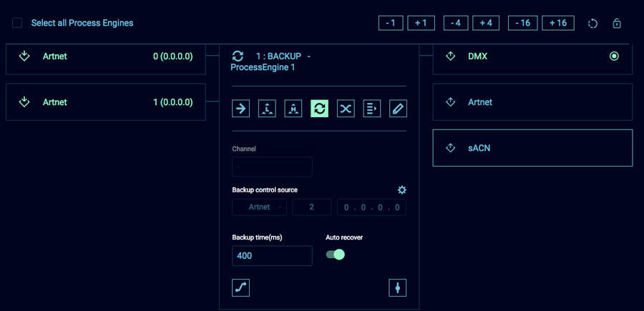The height and width of the screenshot is (311, 644).
Task: Open backup control source gear settings
Action: (x=401, y=190)
